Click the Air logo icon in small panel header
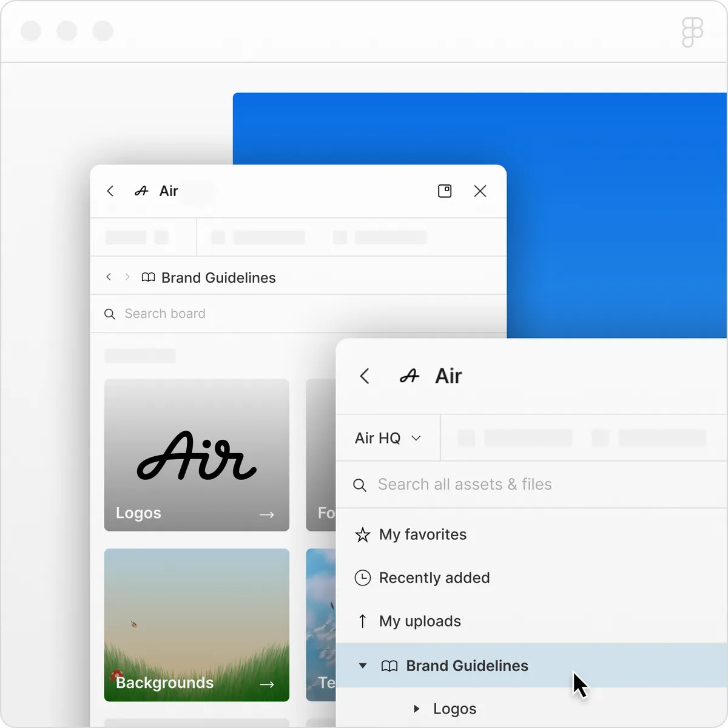 tap(141, 191)
